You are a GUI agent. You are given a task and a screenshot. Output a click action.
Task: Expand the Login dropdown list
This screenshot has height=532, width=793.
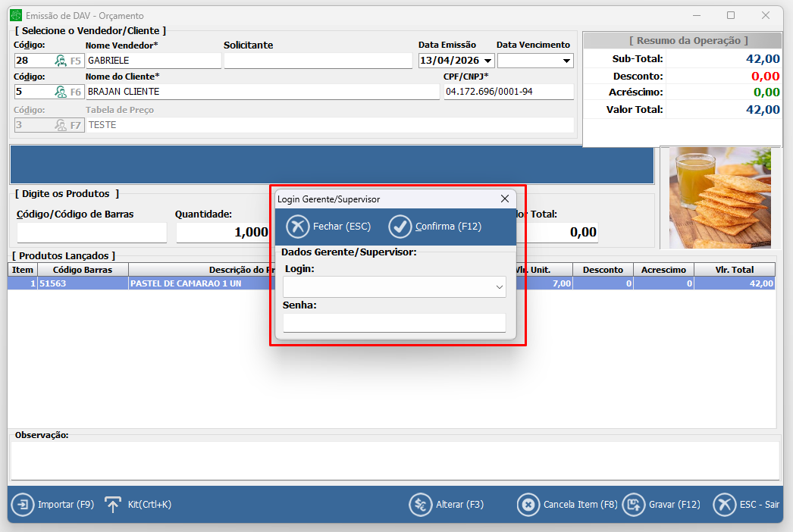(x=499, y=287)
